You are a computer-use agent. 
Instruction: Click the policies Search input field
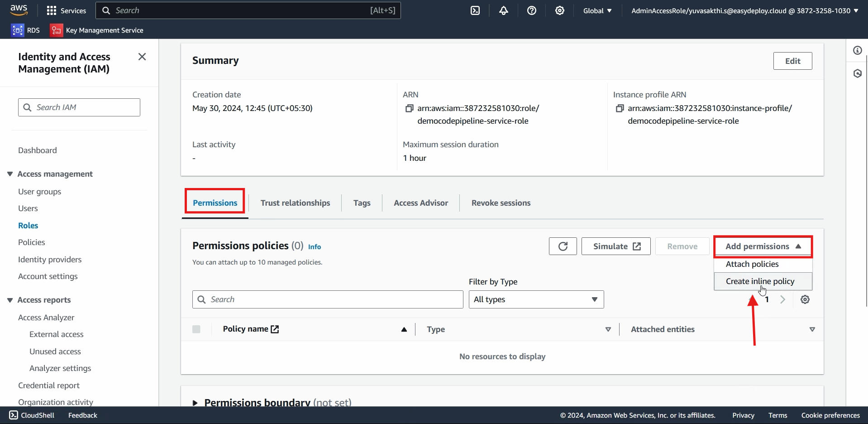[328, 299]
